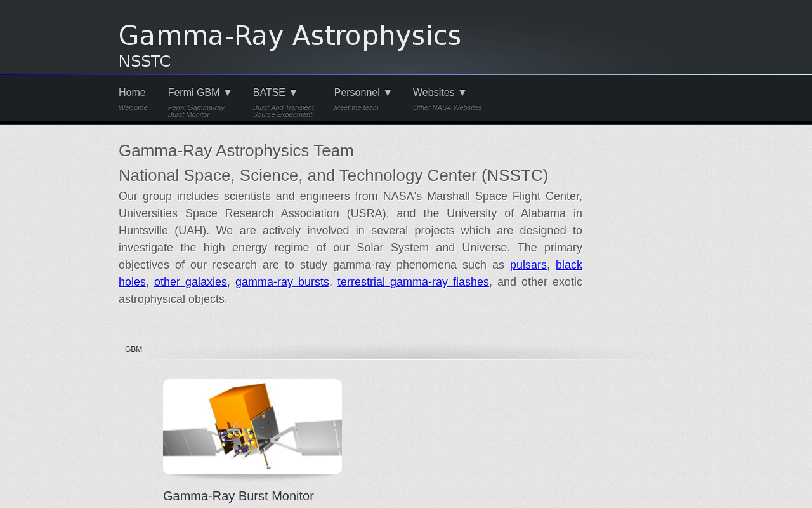Open the Personnel dropdown menu
Screen dimensions: 812x508
[x=363, y=93]
